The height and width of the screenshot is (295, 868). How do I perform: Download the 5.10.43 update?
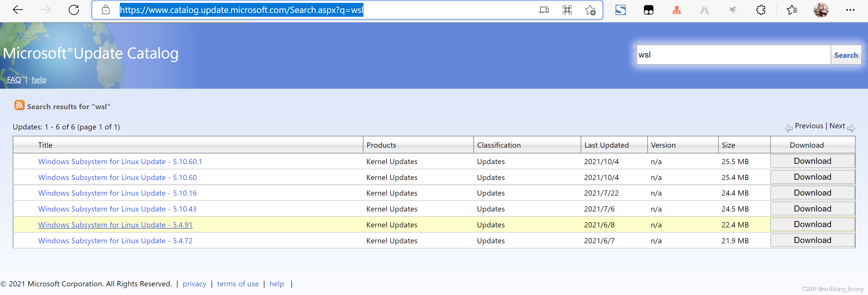[x=812, y=208]
